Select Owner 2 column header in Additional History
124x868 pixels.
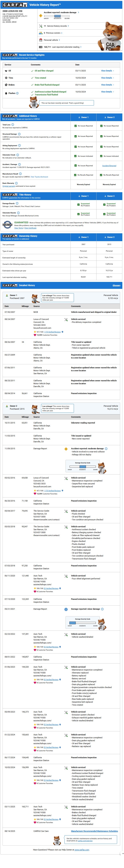[109, 117]
